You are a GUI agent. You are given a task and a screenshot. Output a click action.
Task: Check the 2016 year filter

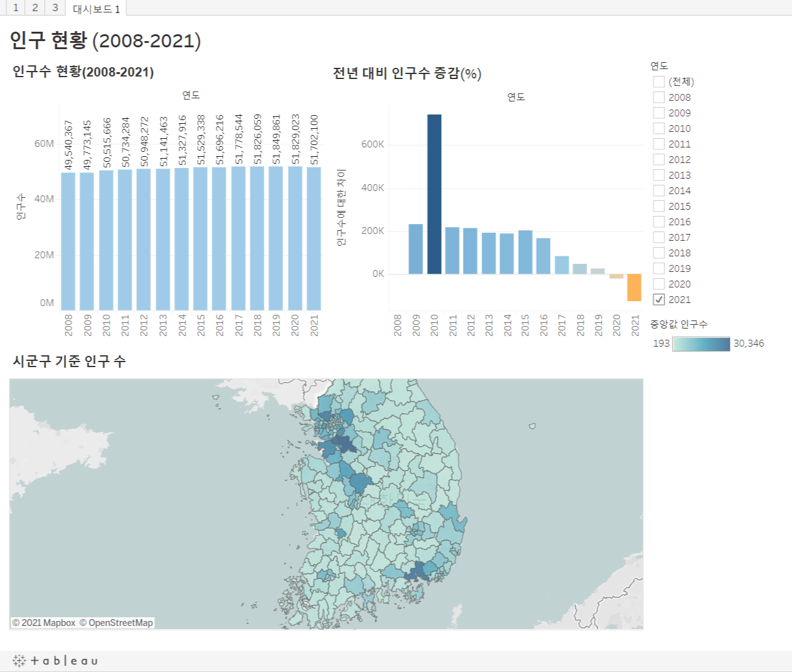tap(659, 222)
